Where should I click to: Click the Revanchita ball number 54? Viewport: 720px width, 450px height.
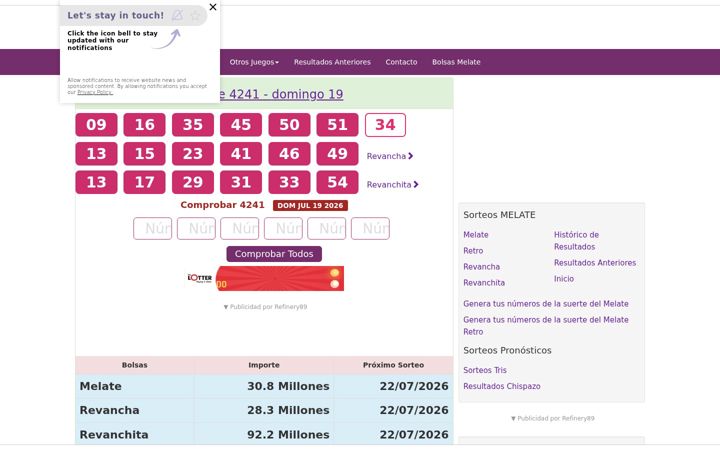pyautogui.click(x=337, y=182)
